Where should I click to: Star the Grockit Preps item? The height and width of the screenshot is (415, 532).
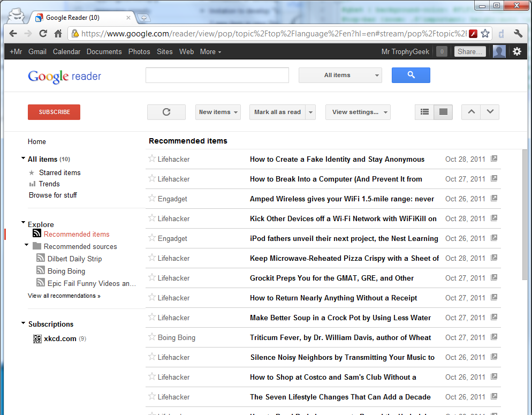point(152,277)
